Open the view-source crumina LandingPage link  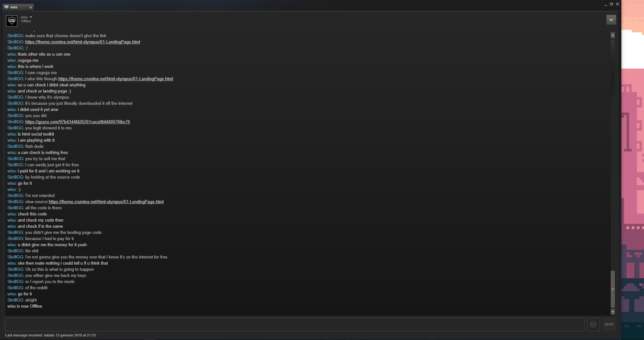pos(106,202)
